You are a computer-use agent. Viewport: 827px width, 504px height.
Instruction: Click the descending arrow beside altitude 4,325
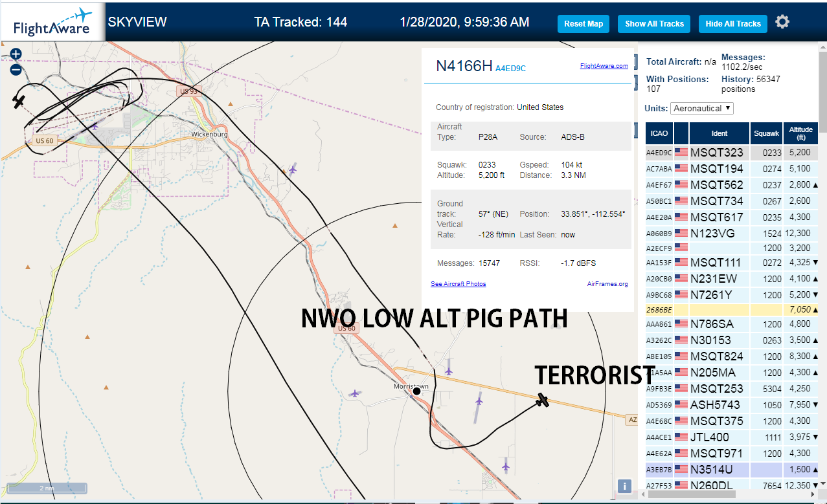pos(815,263)
